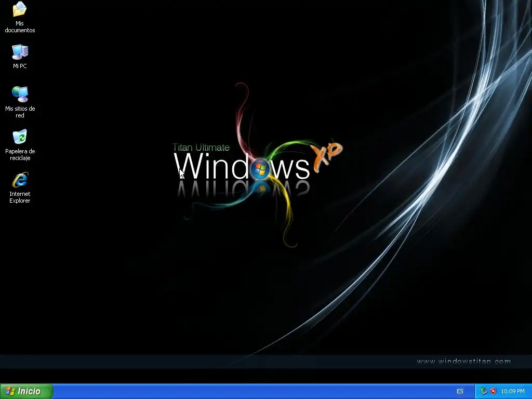532x399 pixels.
Task: Click the 10:09 PM taskbar clock
Action: coord(513,391)
